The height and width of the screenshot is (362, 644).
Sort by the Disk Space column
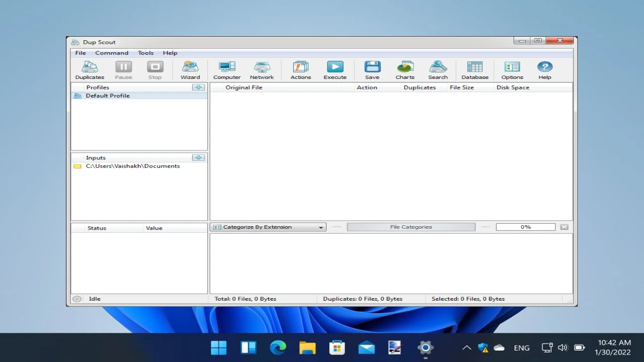(513, 87)
